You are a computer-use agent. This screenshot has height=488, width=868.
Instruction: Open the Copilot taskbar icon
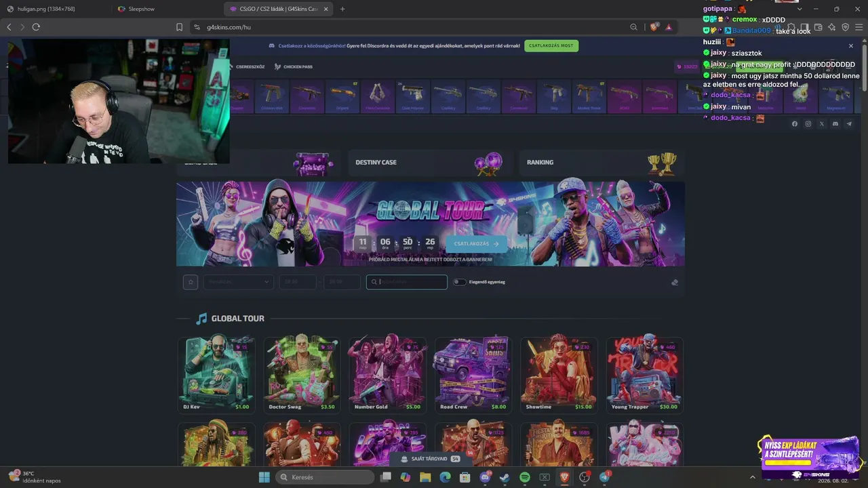(406, 477)
